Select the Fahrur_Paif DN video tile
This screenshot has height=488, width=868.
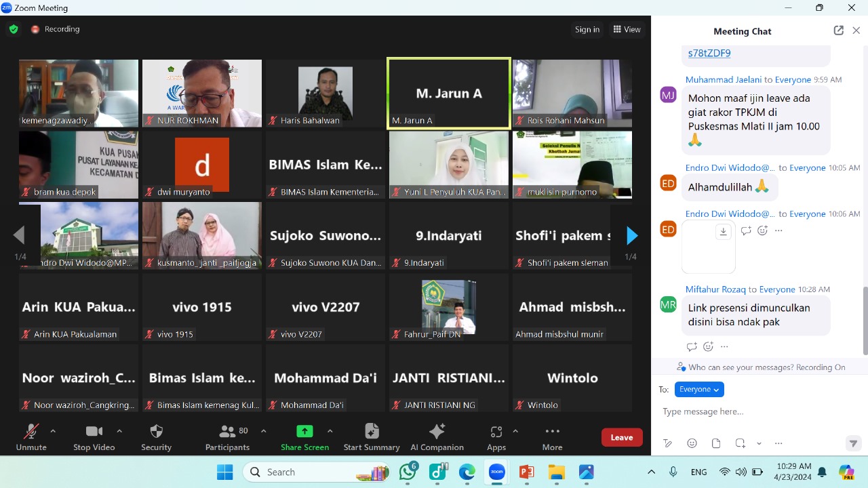(449, 307)
